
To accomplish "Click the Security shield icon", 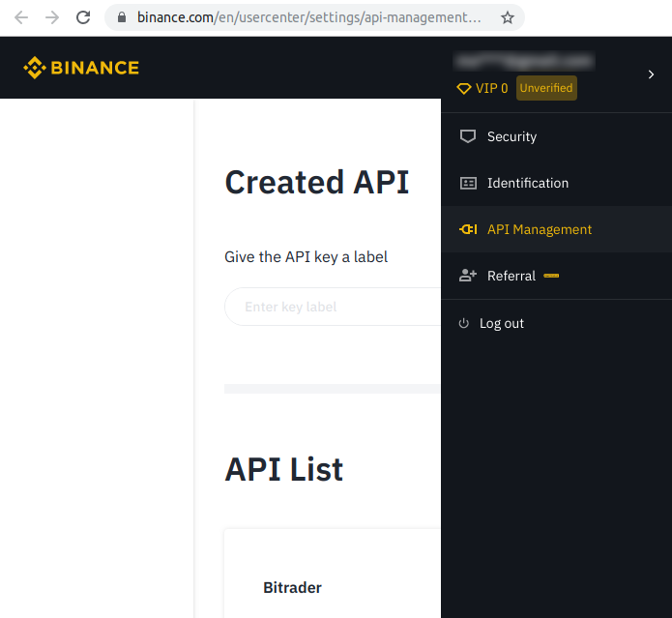I will pos(468,136).
